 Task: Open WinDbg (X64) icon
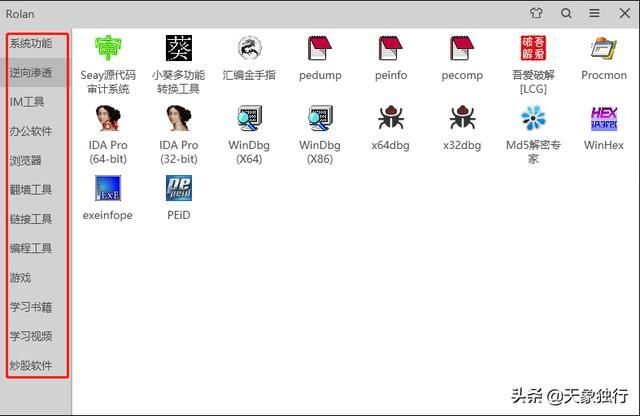point(249,118)
